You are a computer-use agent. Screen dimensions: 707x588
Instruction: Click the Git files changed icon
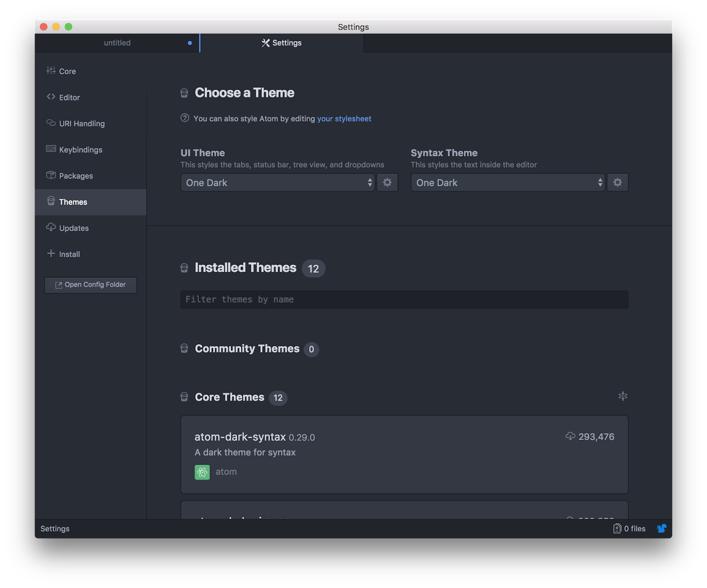click(x=617, y=528)
